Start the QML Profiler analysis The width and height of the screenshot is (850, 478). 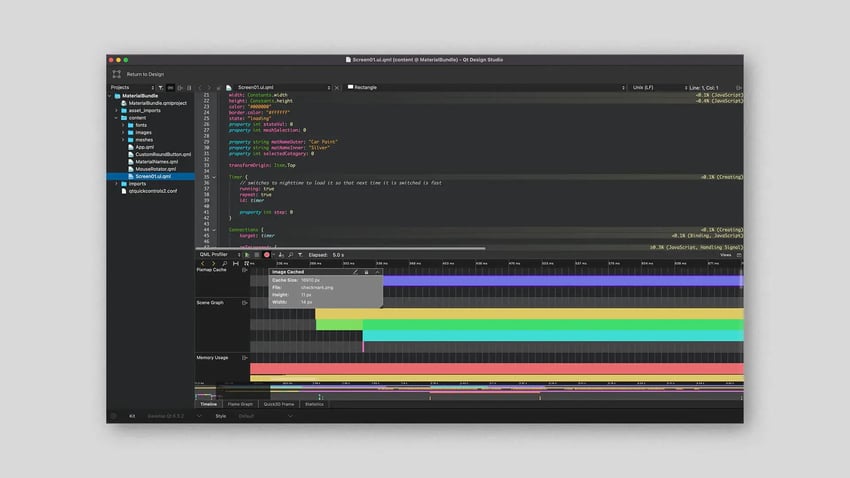point(247,255)
